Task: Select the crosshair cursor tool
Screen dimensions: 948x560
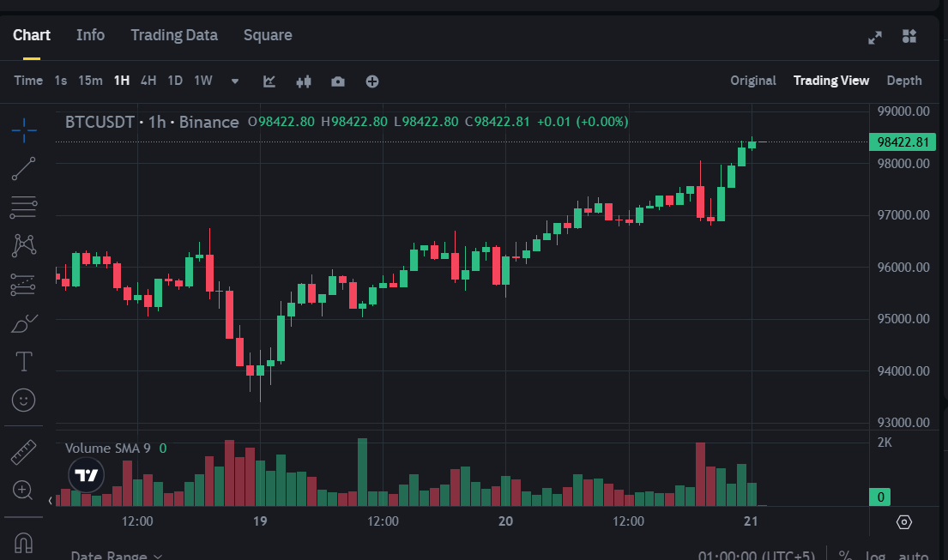Action: click(23, 129)
